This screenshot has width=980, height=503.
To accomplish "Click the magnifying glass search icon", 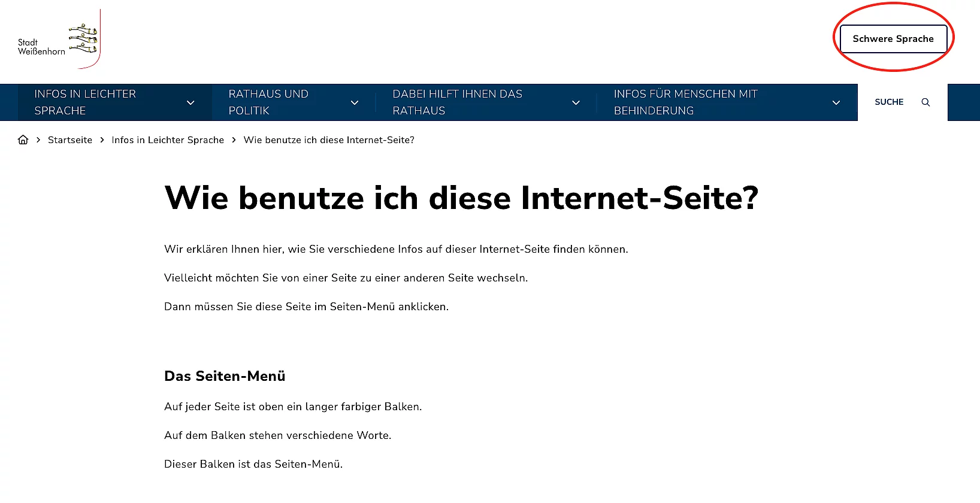I will click(925, 102).
